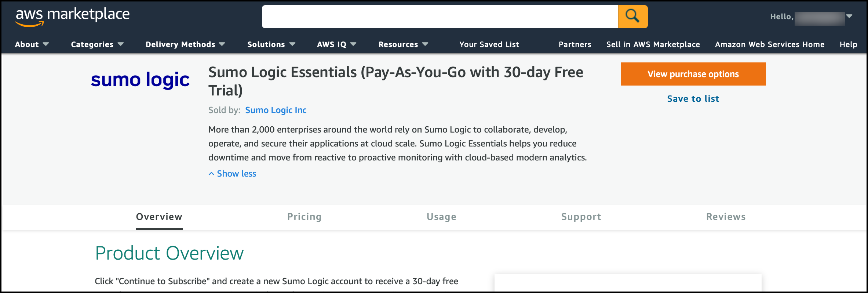The width and height of the screenshot is (868, 293).
Task: Open the account dropdown arrow near Hello
Action: [x=849, y=16]
